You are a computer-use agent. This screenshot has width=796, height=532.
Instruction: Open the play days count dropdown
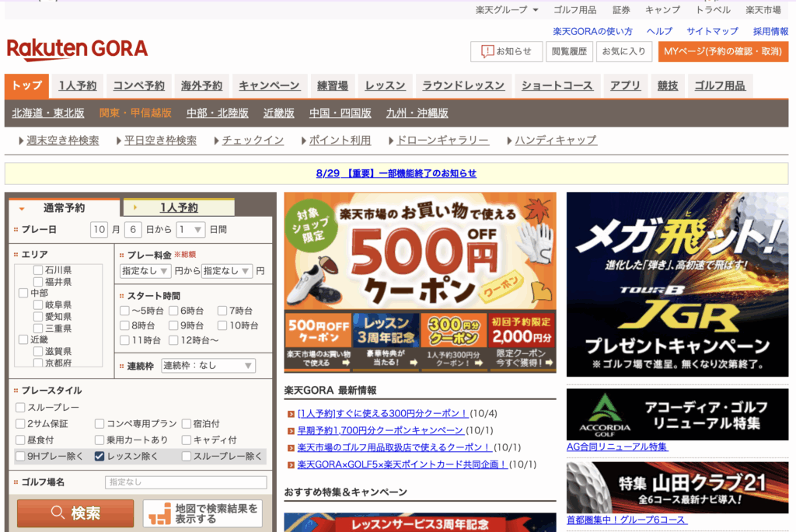(x=190, y=230)
